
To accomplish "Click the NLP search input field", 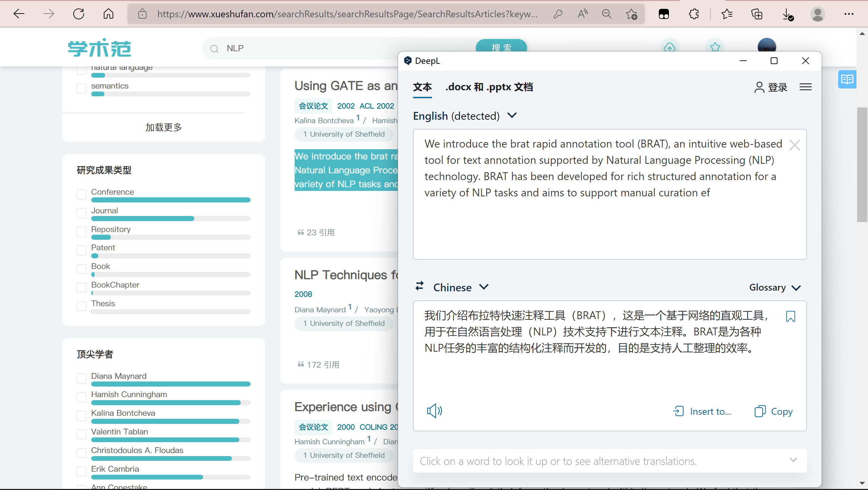I will 339,48.
